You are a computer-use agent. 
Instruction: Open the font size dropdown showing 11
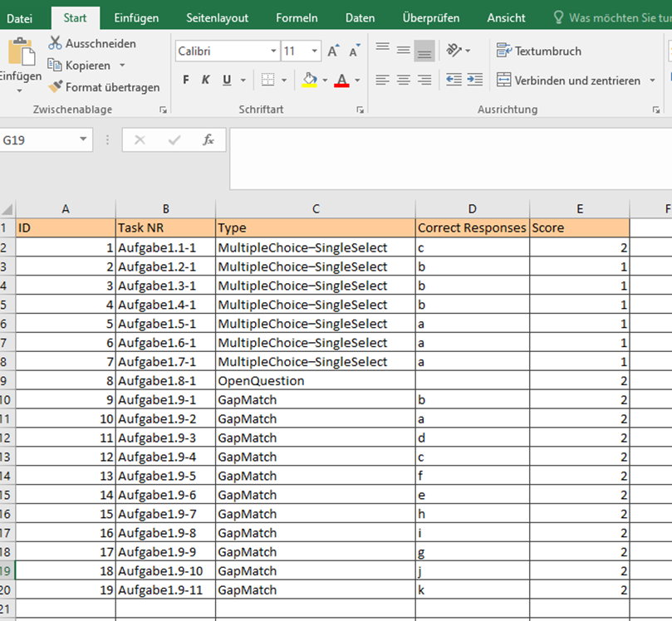tap(316, 51)
